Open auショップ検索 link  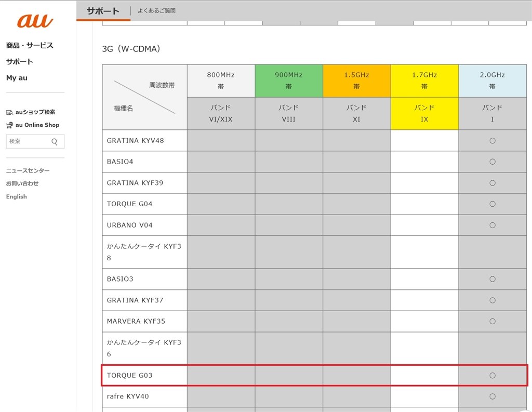pyautogui.click(x=35, y=112)
